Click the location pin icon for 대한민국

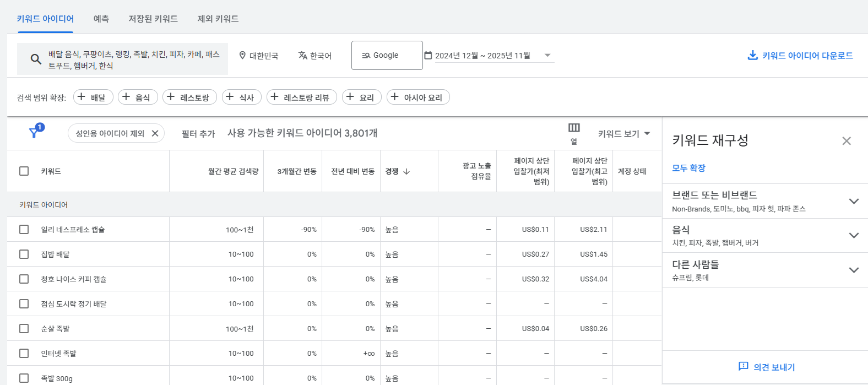(x=242, y=56)
